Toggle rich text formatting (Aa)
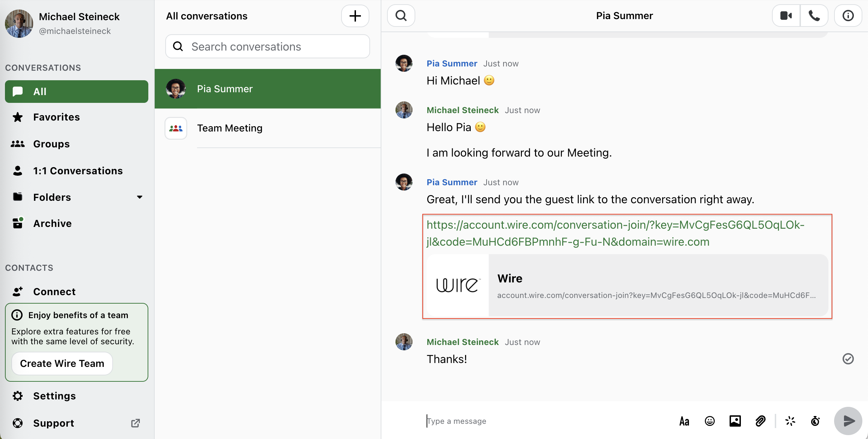 point(684,421)
